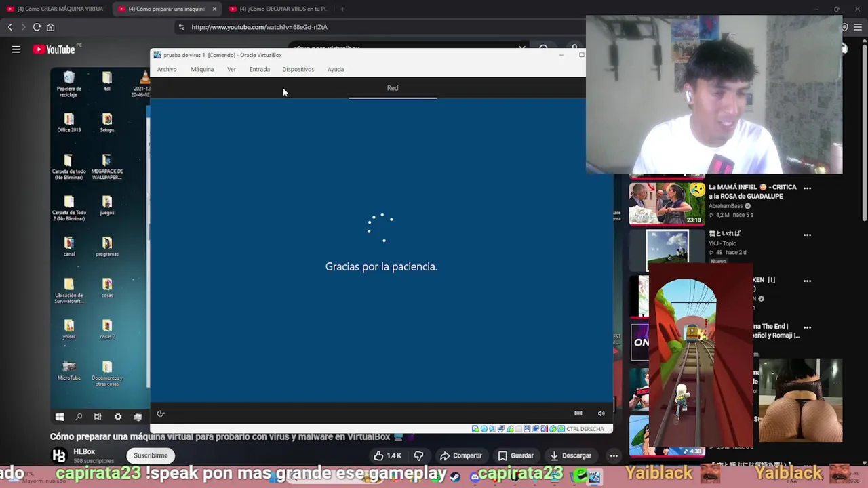
Task: Open the HLBox channel name link
Action: point(84,451)
